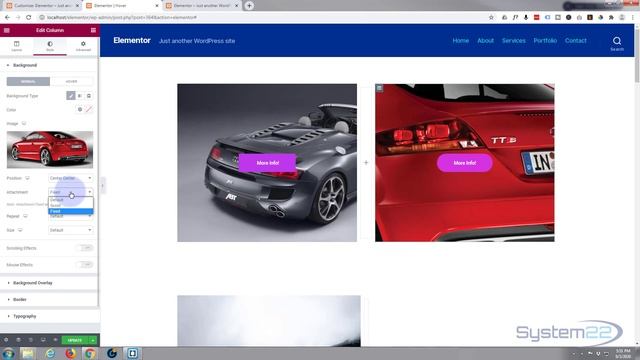This screenshot has width=640, height=360.
Task: Choose slideshow background type icon
Action: coord(89,96)
